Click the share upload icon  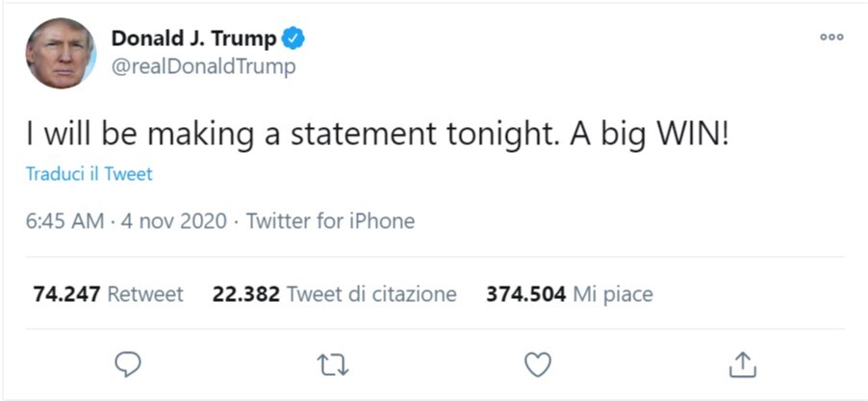742,363
